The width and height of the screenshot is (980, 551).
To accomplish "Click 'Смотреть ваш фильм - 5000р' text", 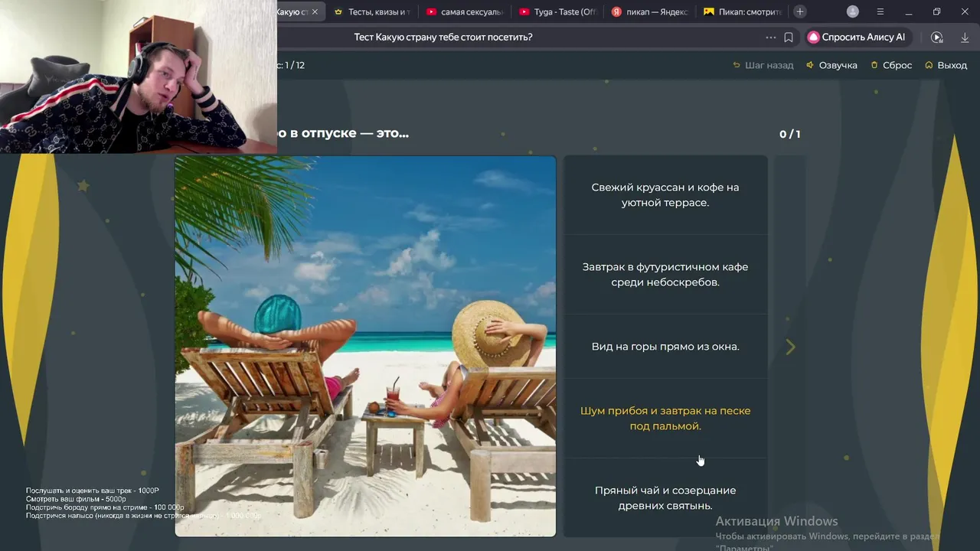I will tap(76, 499).
